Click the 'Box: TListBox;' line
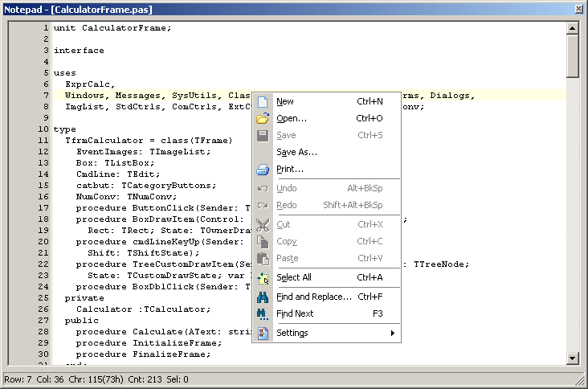Screen dimensions: 588x389 point(115,163)
